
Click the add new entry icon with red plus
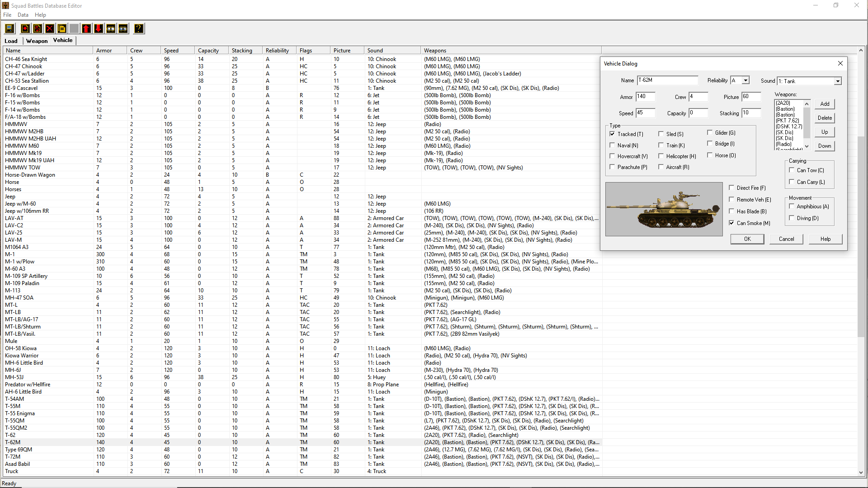[25, 29]
